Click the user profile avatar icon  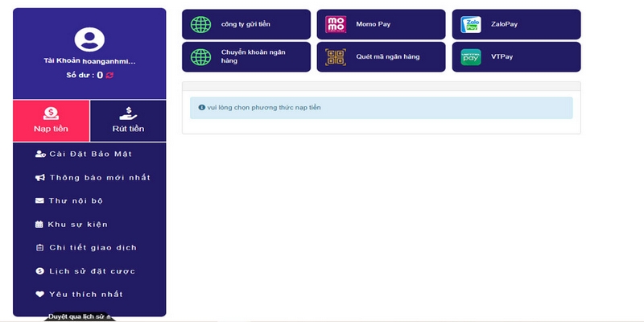click(89, 39)
